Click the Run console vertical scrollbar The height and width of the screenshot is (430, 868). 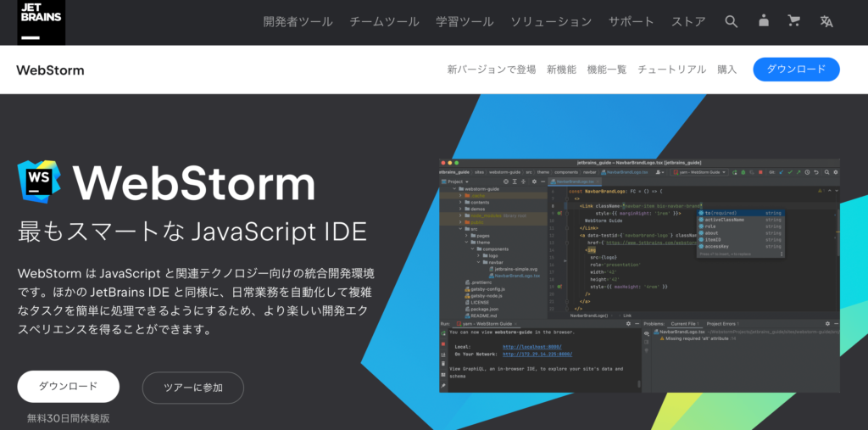639,384
